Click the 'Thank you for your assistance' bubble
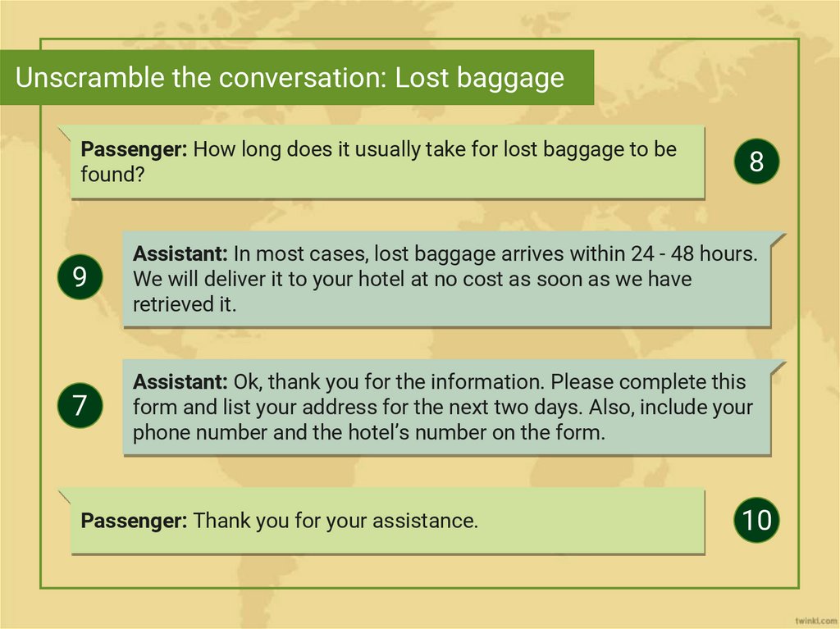Image resolution: width=840 pixels, height=629 pixels. point(387,520)
